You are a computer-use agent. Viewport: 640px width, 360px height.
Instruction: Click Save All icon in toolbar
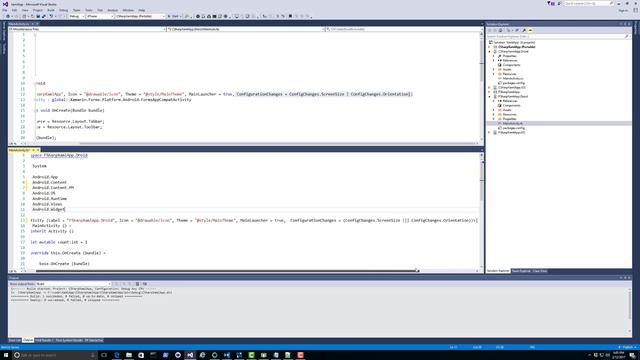click(43, 16)
